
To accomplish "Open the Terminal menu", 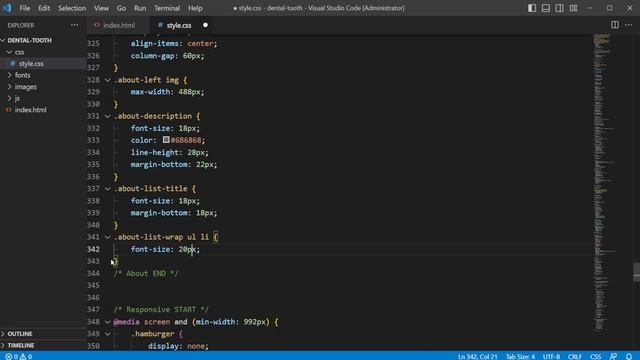I will pos(167,8).
